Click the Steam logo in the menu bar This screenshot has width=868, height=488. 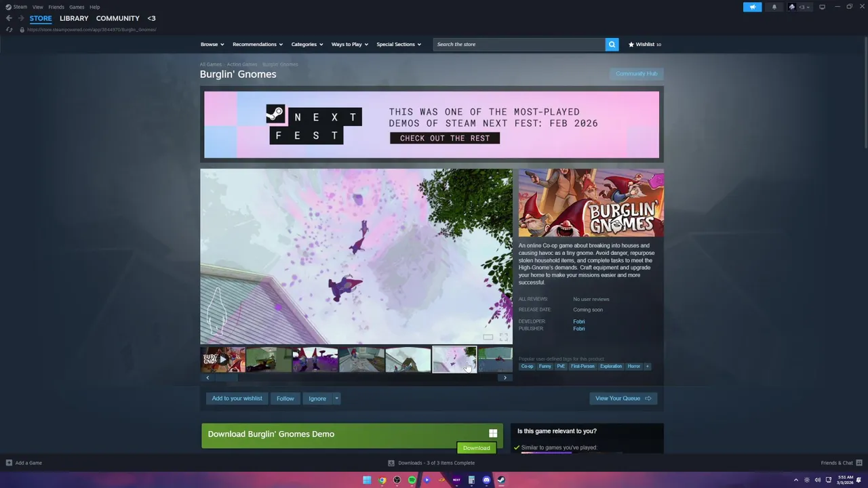(x=9, y=7)
